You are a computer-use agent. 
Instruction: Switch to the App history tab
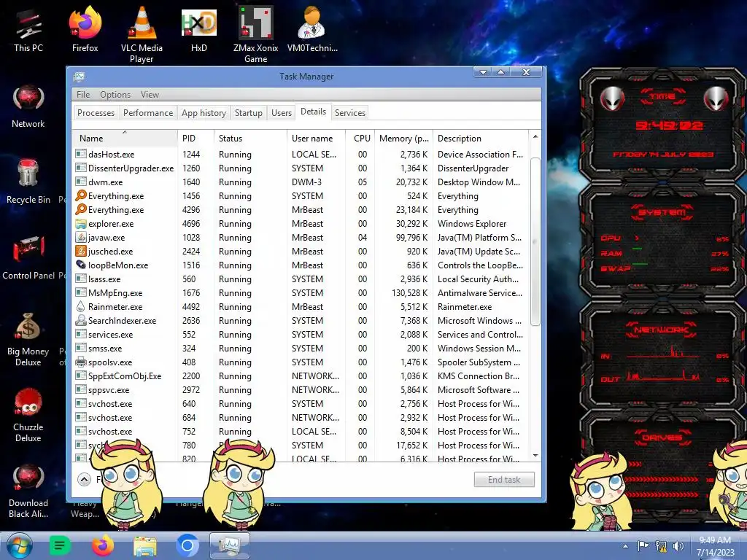pyautogui.click(x=204, y=113)
